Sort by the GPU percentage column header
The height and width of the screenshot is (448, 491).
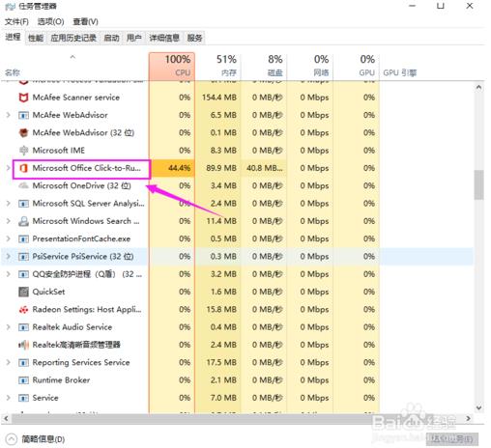point(356,66)
